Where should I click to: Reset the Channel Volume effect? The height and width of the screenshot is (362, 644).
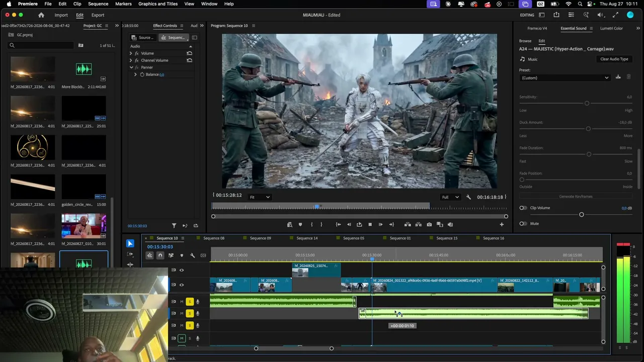click(x=189, y=60)
